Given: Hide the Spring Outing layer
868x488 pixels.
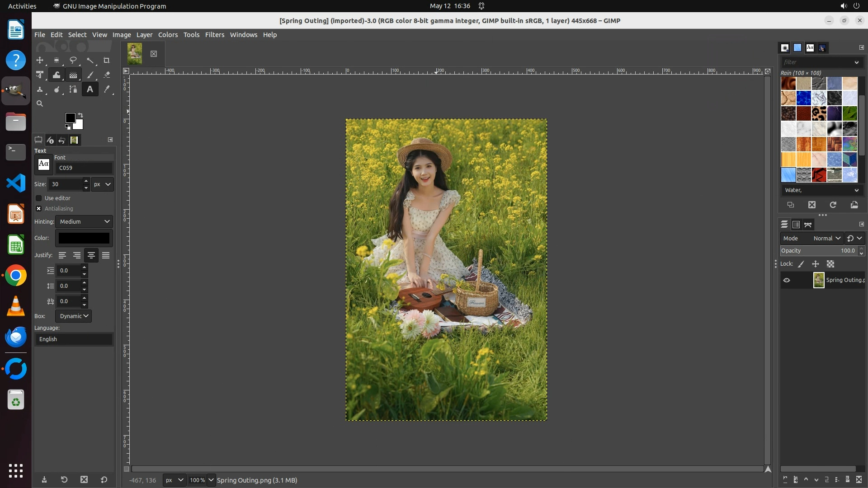Looking at the screenshot, I should [787, 280].
